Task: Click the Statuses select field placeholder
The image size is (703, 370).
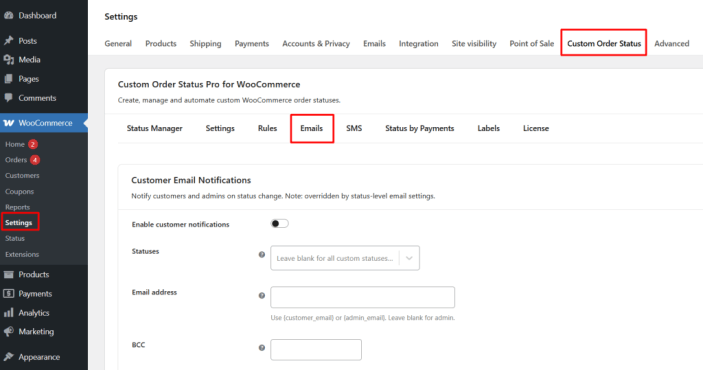Action: pyautogui.click(x=335, y=258)
